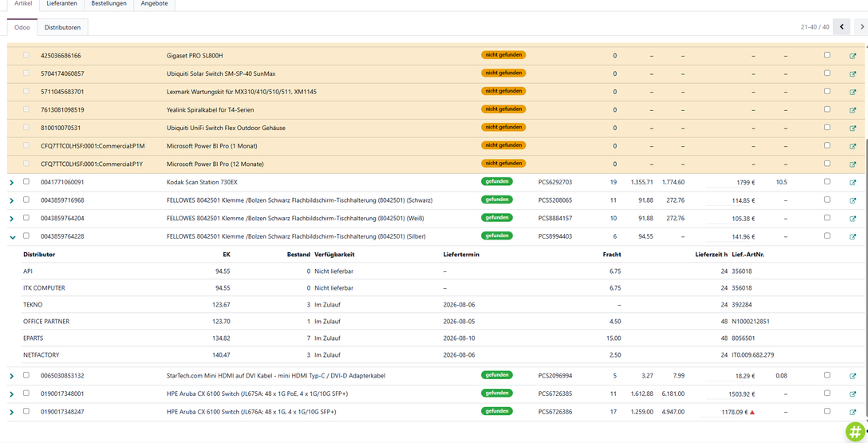Click the 21-40 / 40 pager counter

coord(815,26)
